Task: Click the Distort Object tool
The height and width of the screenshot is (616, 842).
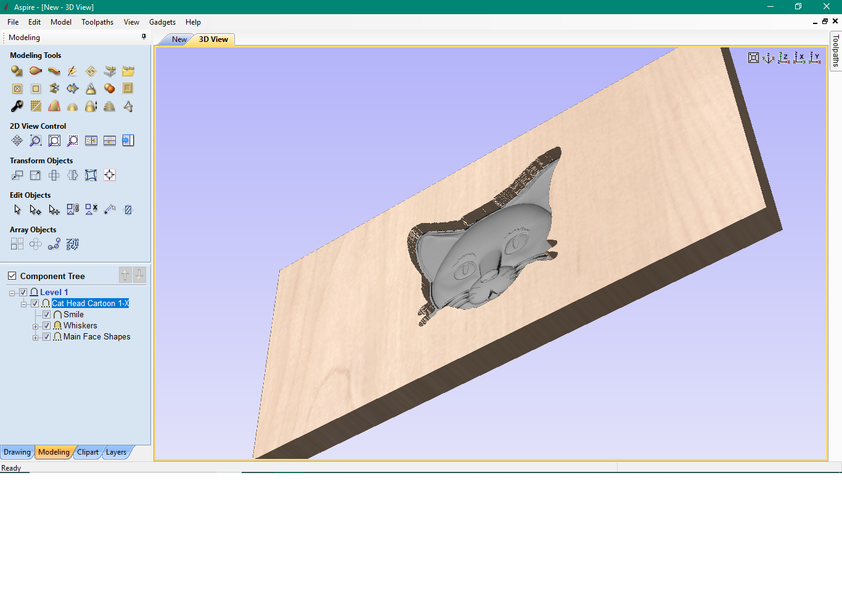Action: [91, 176]
